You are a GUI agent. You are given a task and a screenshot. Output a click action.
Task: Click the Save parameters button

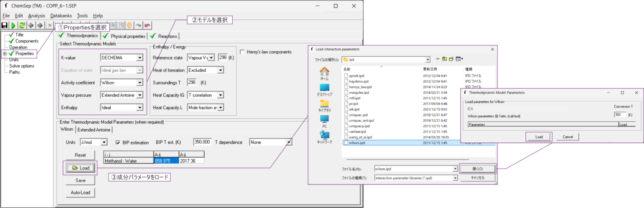[x=80, y=180]
